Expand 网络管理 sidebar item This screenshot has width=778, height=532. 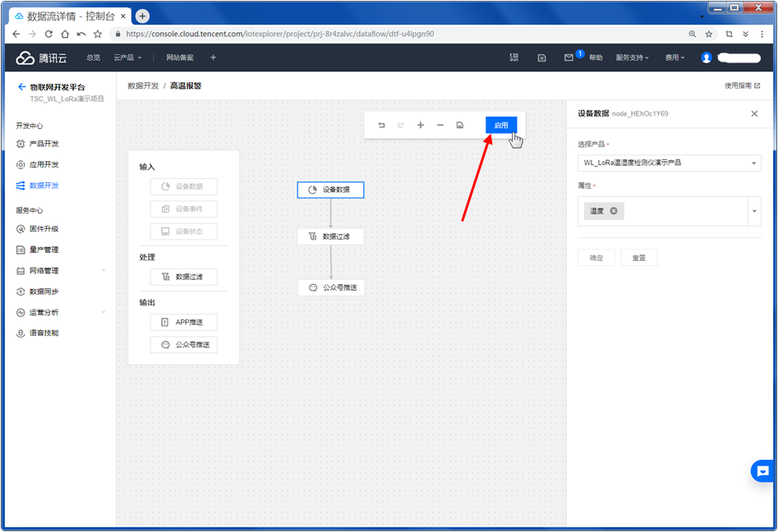click(61, 271)
